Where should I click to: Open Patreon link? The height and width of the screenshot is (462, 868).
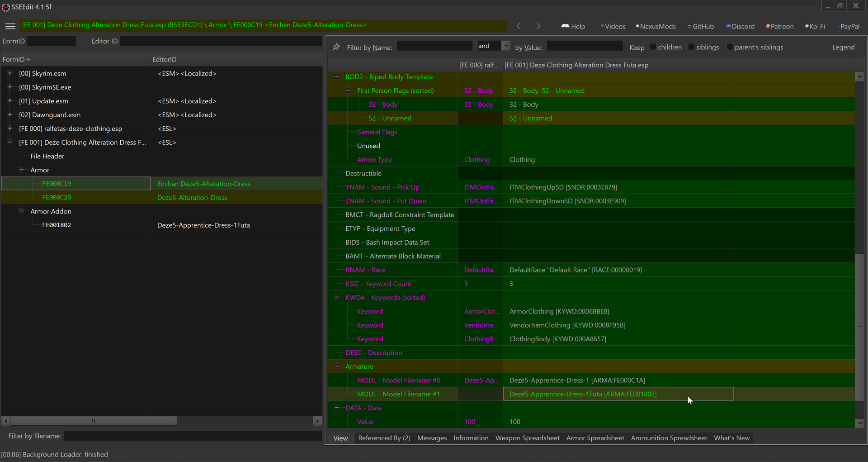[780, 26]
